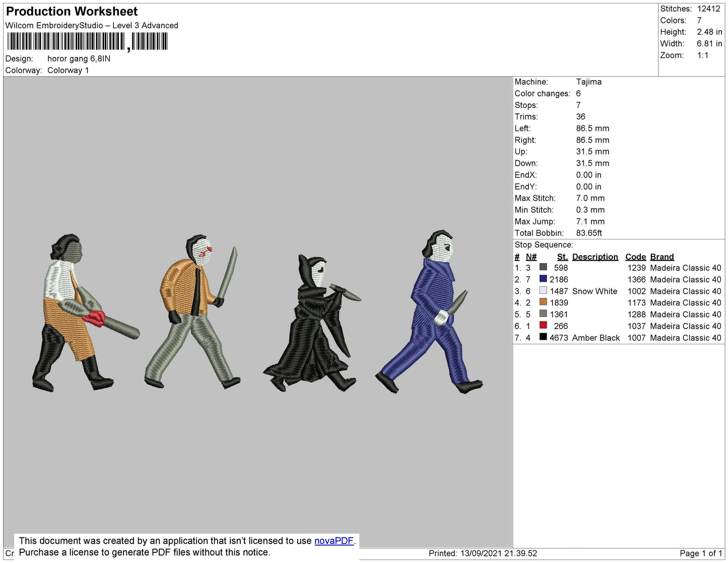Click thread code 1007
The height and width of the screenshot is (563, 728).
click(636, 338)
